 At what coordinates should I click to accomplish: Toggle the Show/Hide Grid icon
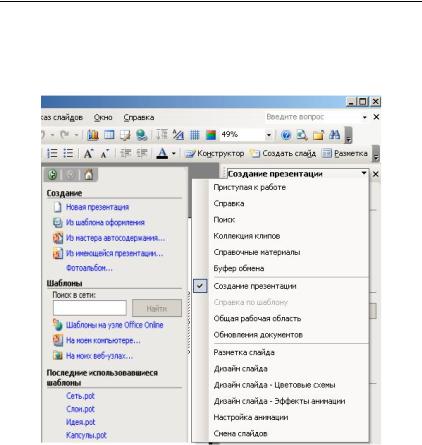194,135
